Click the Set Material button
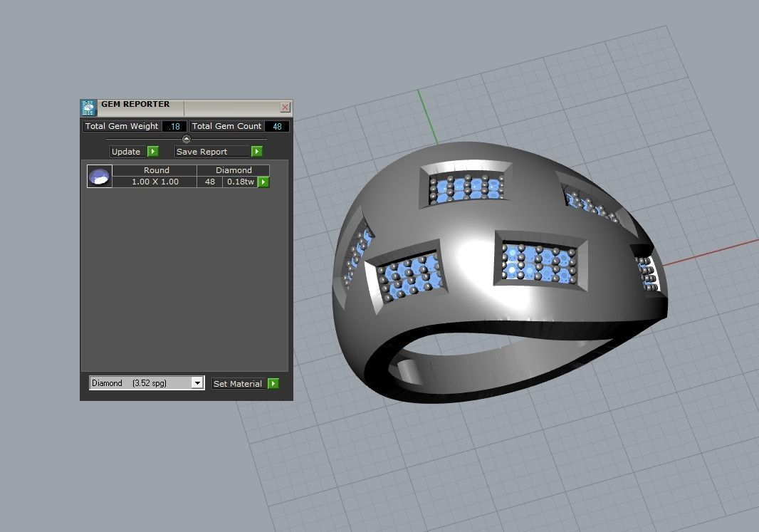This screenshot has width=759, height=532. click(238, 383)
